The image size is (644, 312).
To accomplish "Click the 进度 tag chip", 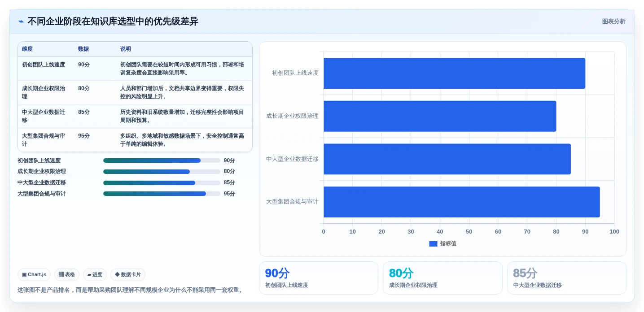I will point(95,274).
